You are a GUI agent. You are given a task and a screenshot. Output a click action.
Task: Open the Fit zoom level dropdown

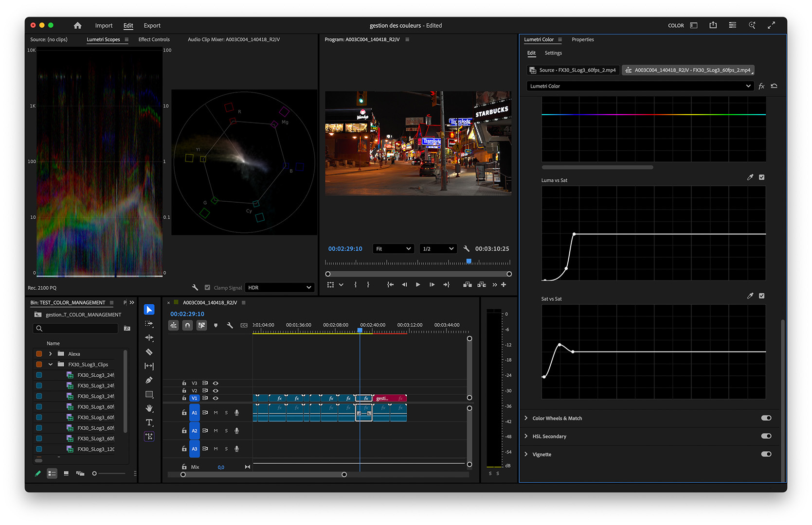pyautogui.click(x=393, y=249)
